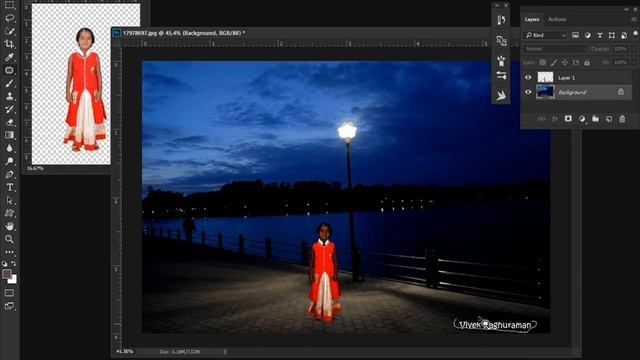Toggle the pixel layer filter

[575, 36]
